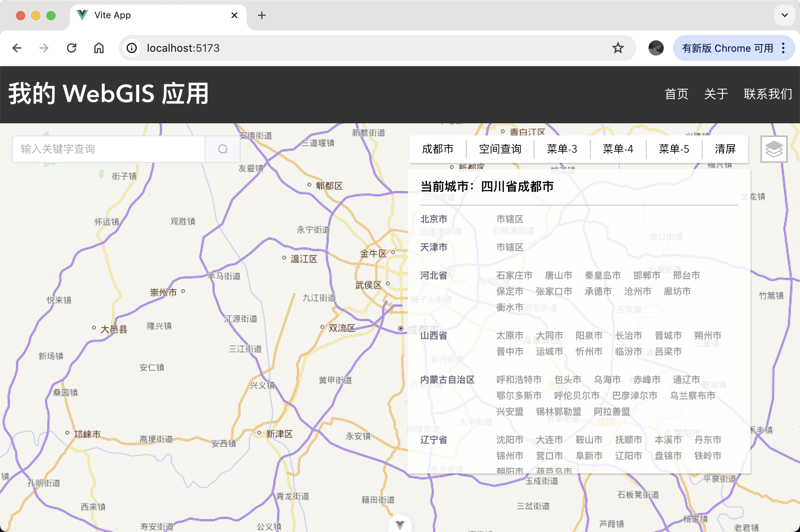Select 辽宁省 province label

[433, 440]
